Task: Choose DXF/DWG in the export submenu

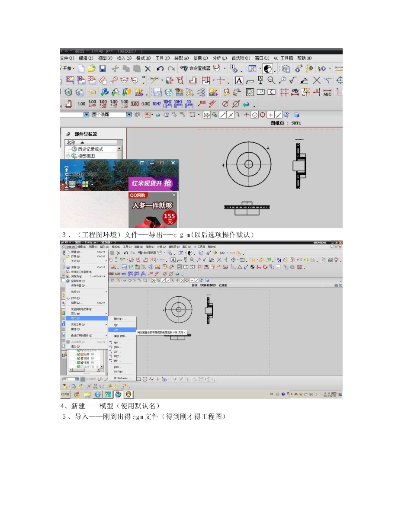Action: (122, 371)
